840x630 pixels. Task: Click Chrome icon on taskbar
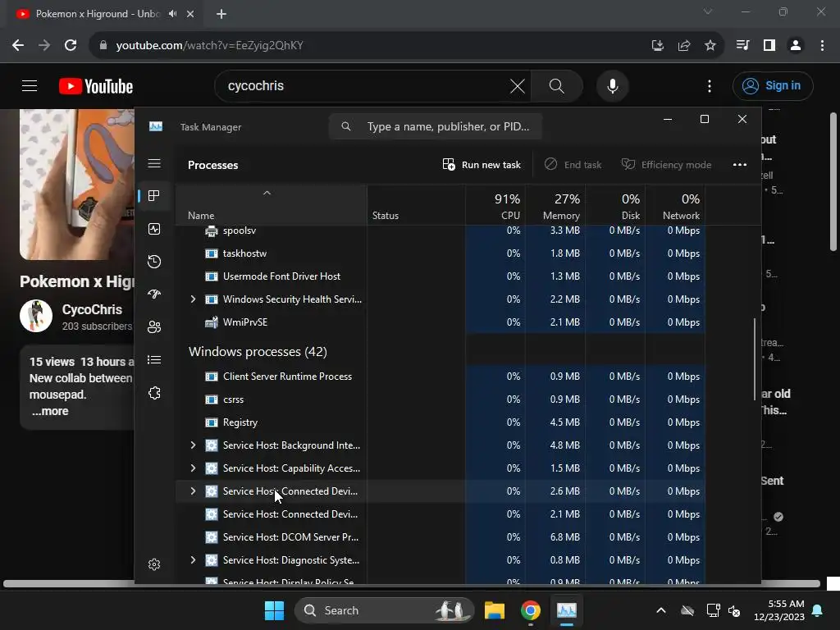coord(531,610)
